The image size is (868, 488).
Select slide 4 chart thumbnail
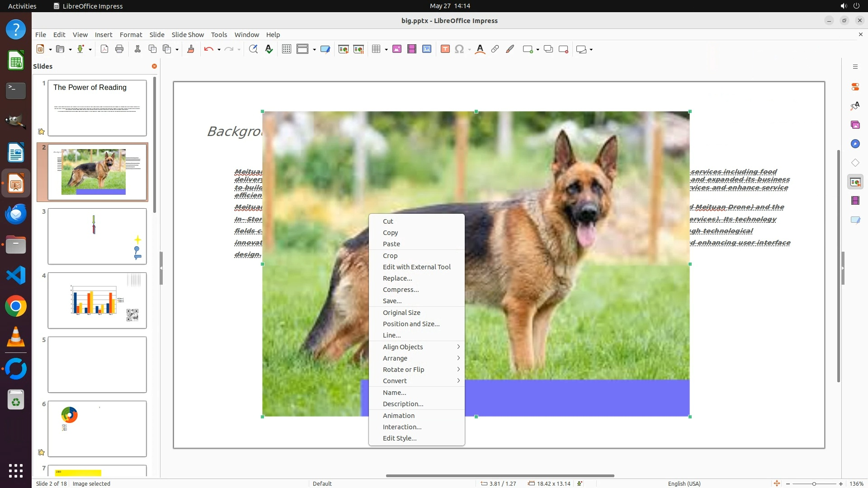coord(97,300)
